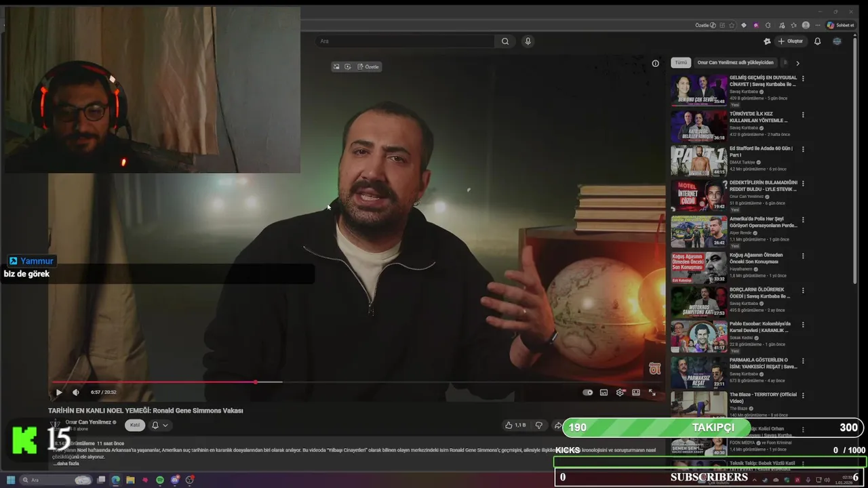Open PARMAKLA GÖSTERİLEN O İSİM video title
The width and height of the screenshot is (868, 488).
(x=764, y=363)
